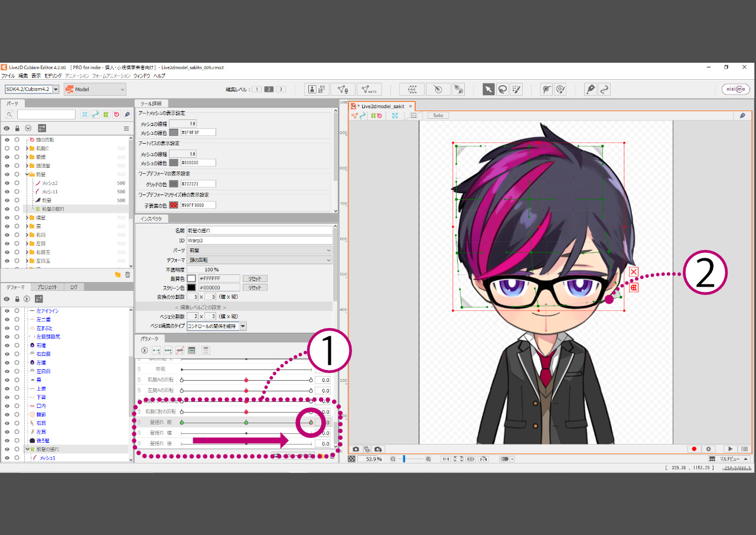Toggle visibility of メッシュ2 part
Viewport: 756px width, 535px height.
[x=7, y=183]
